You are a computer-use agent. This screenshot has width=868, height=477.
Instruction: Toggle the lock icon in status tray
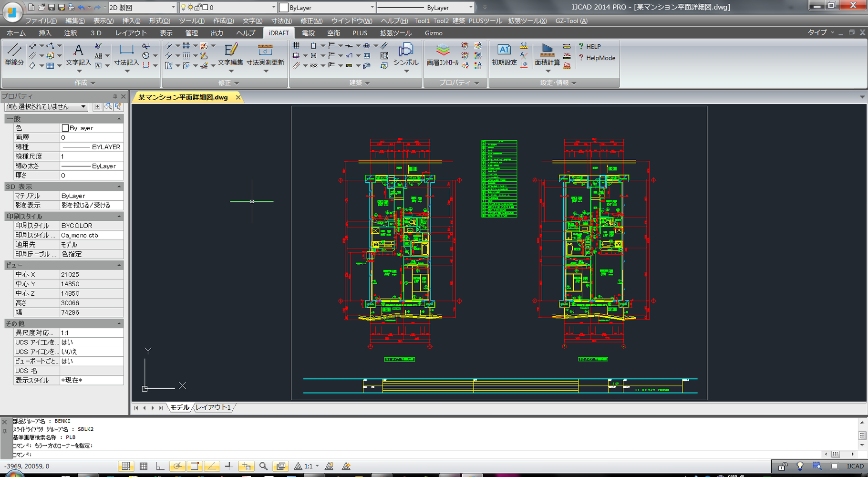point(783,466)
